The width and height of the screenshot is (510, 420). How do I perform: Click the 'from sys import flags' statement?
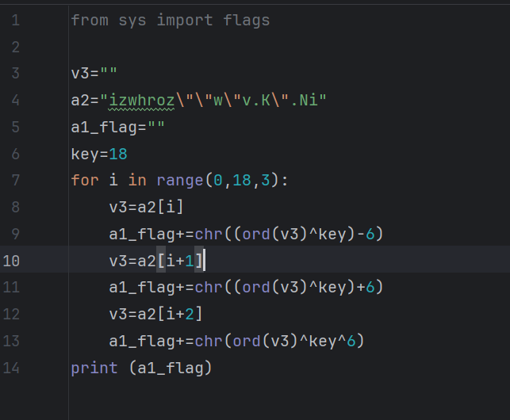point(171,21)
